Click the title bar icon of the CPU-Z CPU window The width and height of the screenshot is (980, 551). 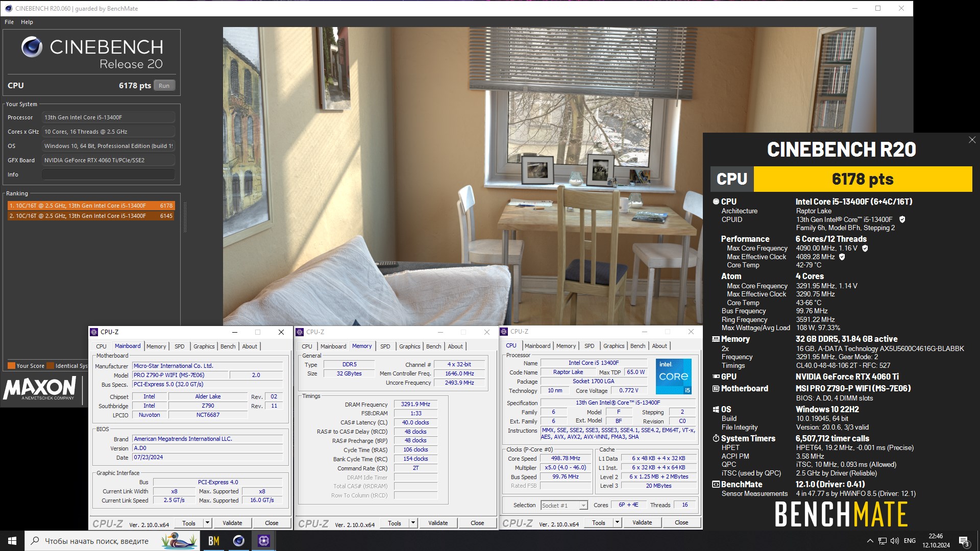click(504, 332)
